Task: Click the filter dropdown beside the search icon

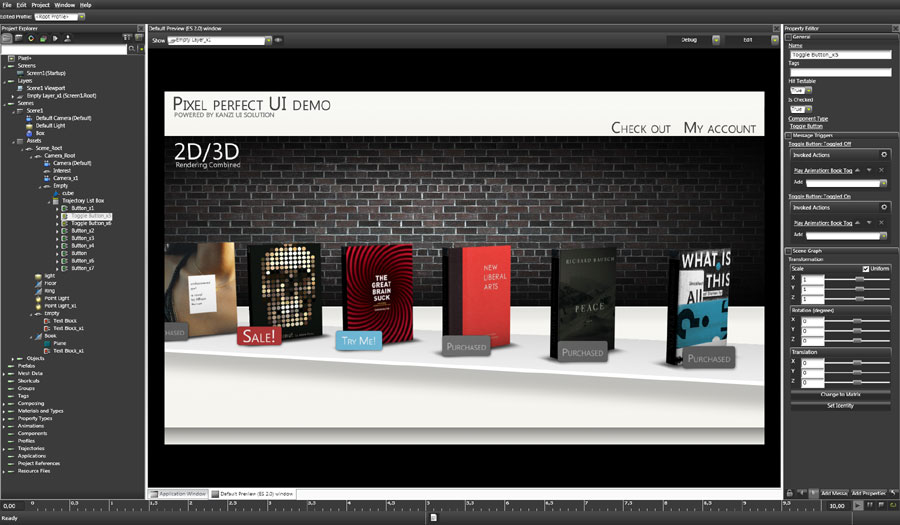Action: pyautogui.click(x=141, y=49)
